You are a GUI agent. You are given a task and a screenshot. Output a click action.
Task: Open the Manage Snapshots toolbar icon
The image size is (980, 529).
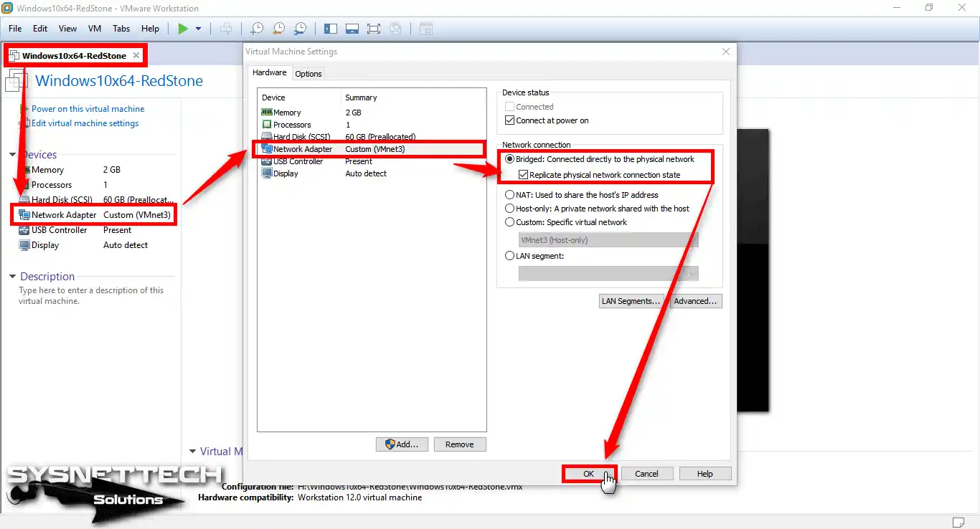point(301,29)
